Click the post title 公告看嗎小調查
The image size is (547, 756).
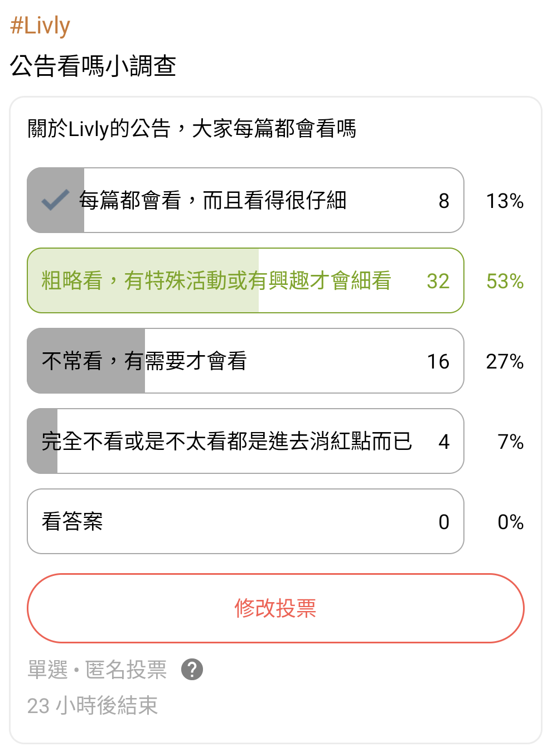(93, 66)
